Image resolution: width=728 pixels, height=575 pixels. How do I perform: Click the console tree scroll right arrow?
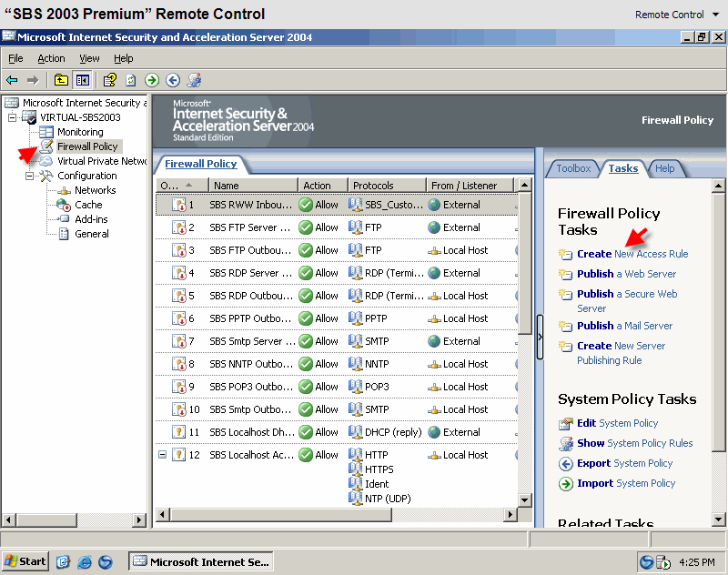(139, 520)
